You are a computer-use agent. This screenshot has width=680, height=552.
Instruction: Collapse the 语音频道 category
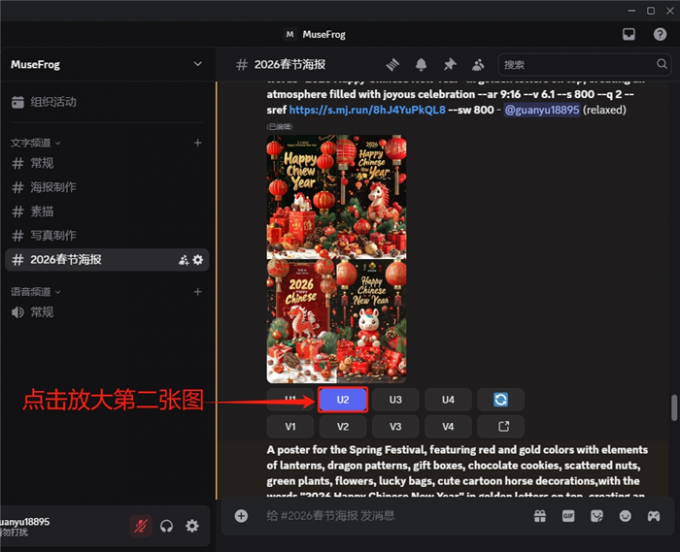(x=36, y=292)
